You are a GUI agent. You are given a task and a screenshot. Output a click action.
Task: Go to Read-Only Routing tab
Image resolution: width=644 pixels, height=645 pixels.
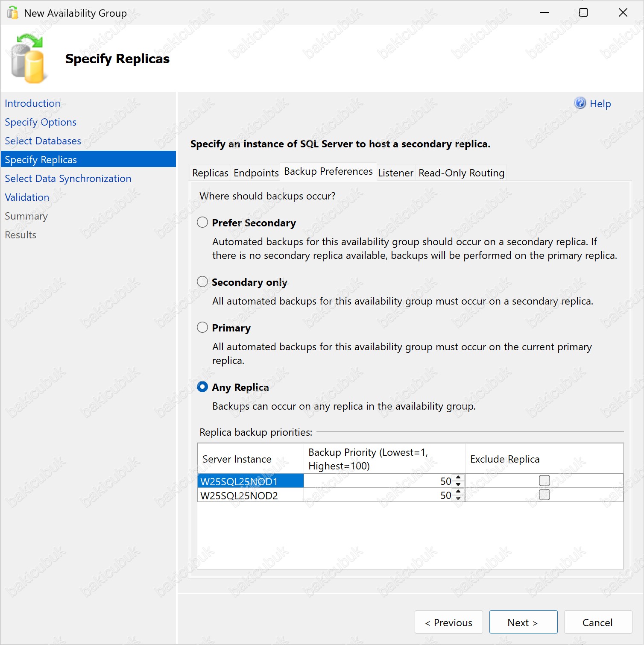[x=461, y=173]
